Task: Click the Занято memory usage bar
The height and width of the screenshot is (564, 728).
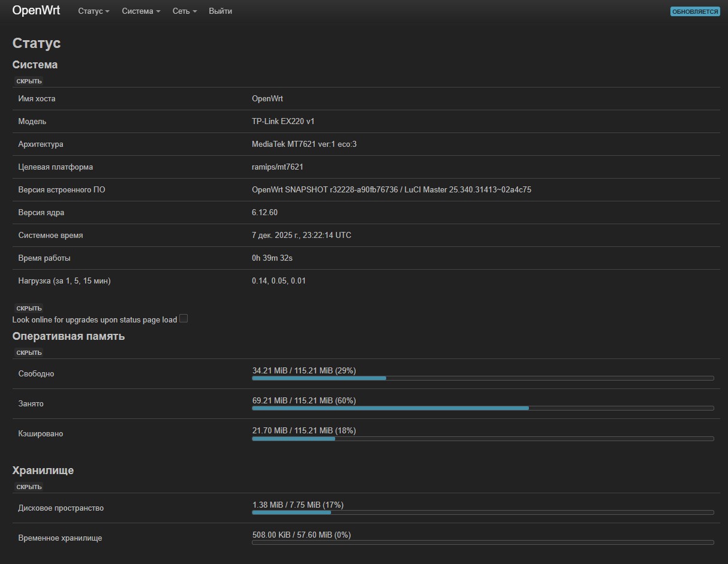Action: 483,408
